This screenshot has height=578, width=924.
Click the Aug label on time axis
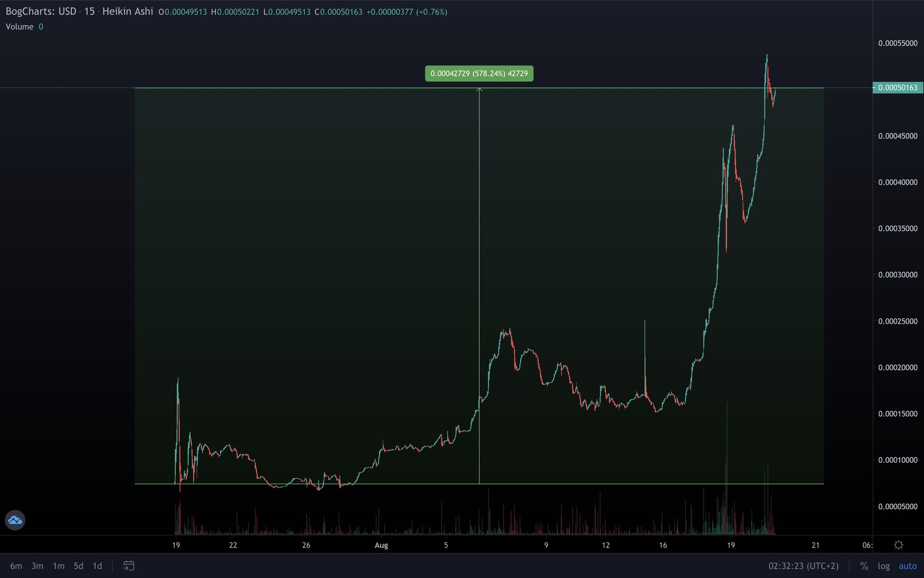(x=381, y=545)
